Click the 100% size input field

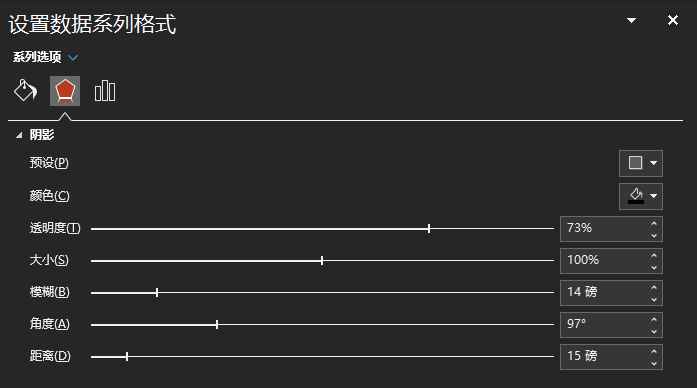coord(604,260)
